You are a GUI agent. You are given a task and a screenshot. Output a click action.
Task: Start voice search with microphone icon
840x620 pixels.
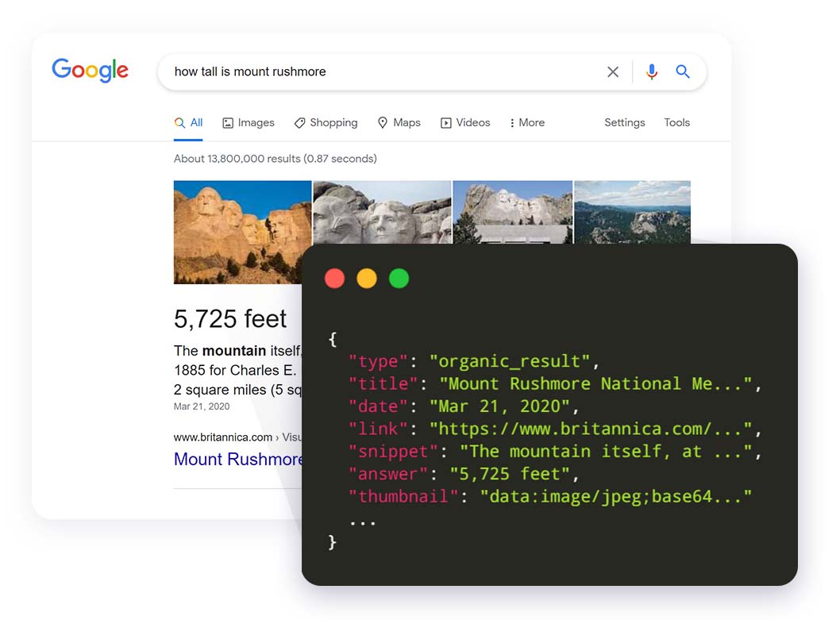tap(652, 71)
